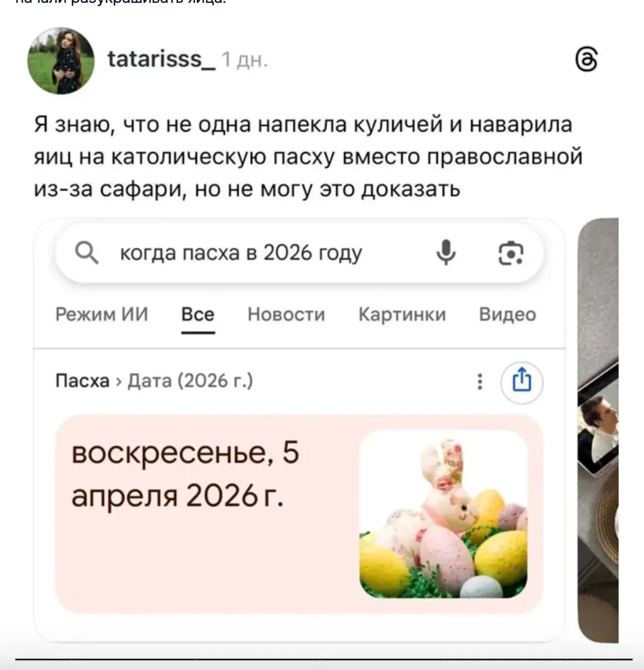
Task: Tap the blue share icon button
Action: click(522, 382)
